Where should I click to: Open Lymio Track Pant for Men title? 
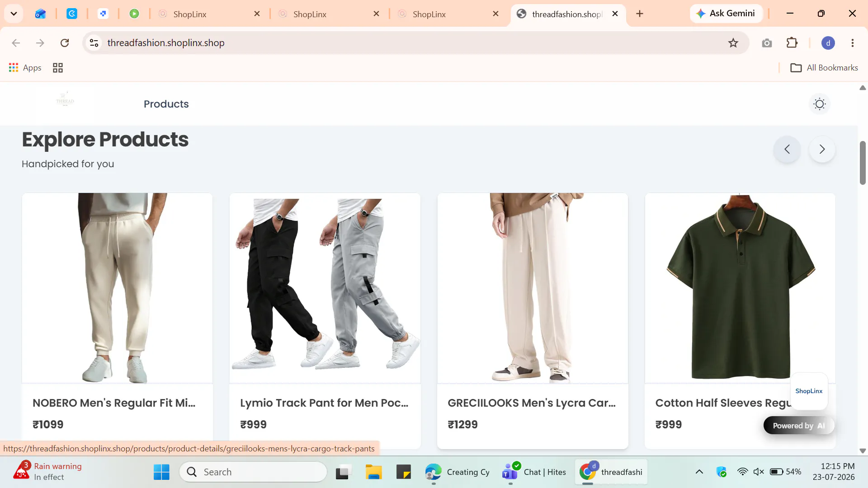tap(324, 403)
